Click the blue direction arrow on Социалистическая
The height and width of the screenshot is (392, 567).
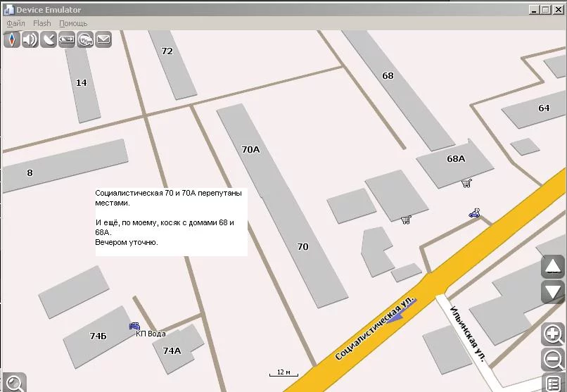[402, 309]
